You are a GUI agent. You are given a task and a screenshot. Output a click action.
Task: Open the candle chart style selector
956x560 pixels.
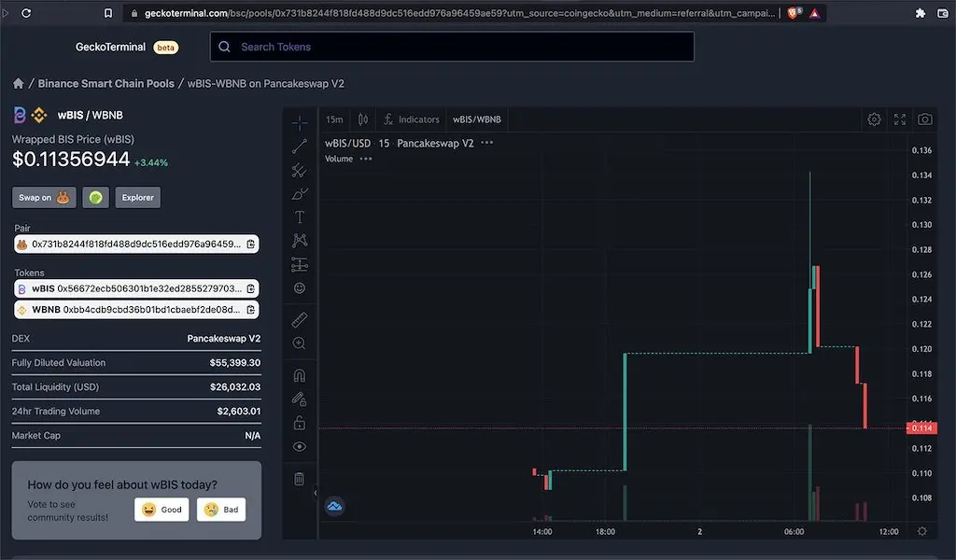pos(363,119)
